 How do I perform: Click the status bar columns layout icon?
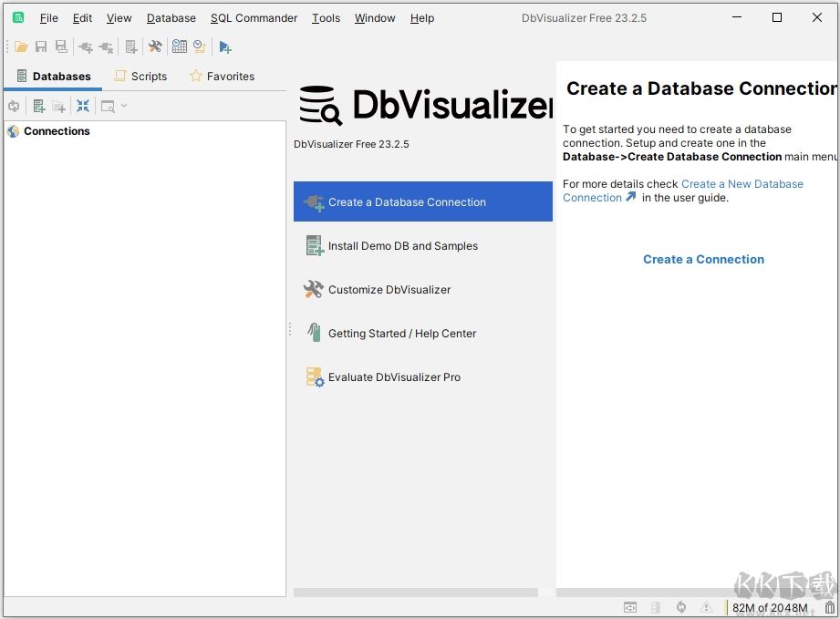(x=655, y=607)
